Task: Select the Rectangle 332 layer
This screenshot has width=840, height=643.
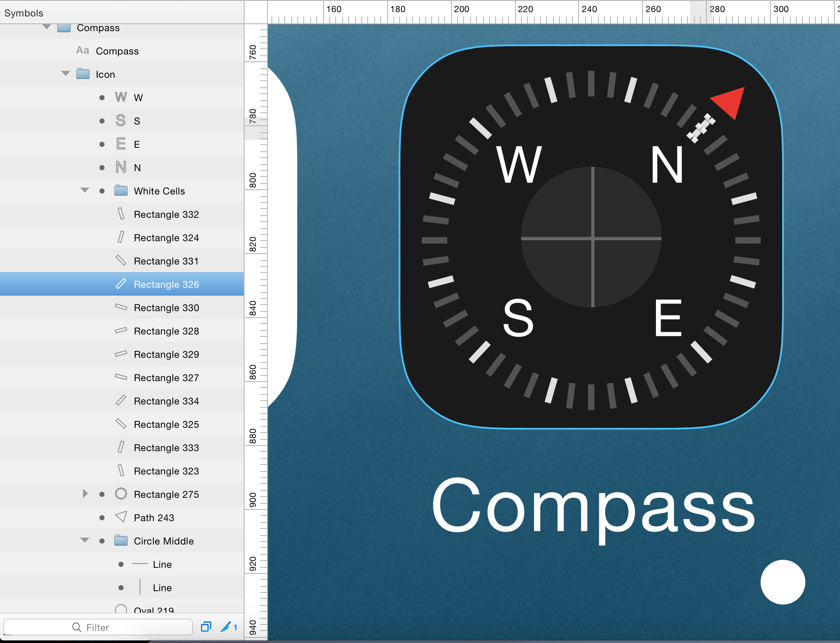Action: point(166,214)
